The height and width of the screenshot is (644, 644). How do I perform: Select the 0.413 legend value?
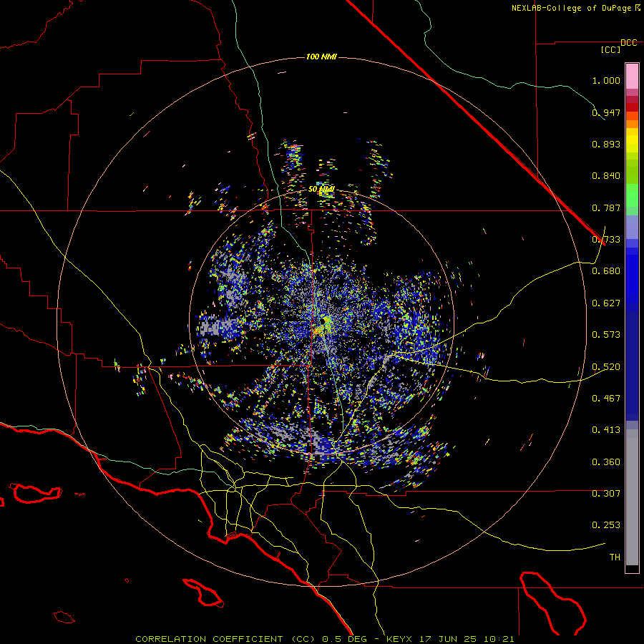606,430
